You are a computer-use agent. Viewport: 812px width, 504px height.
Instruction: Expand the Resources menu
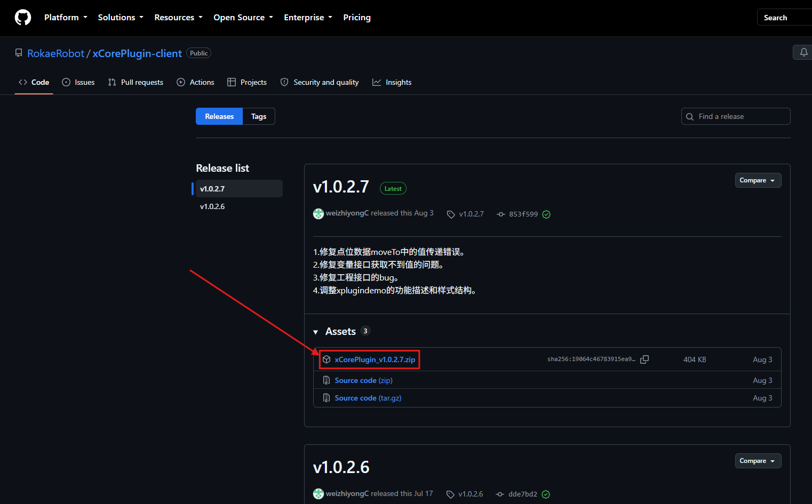[178, 17]
